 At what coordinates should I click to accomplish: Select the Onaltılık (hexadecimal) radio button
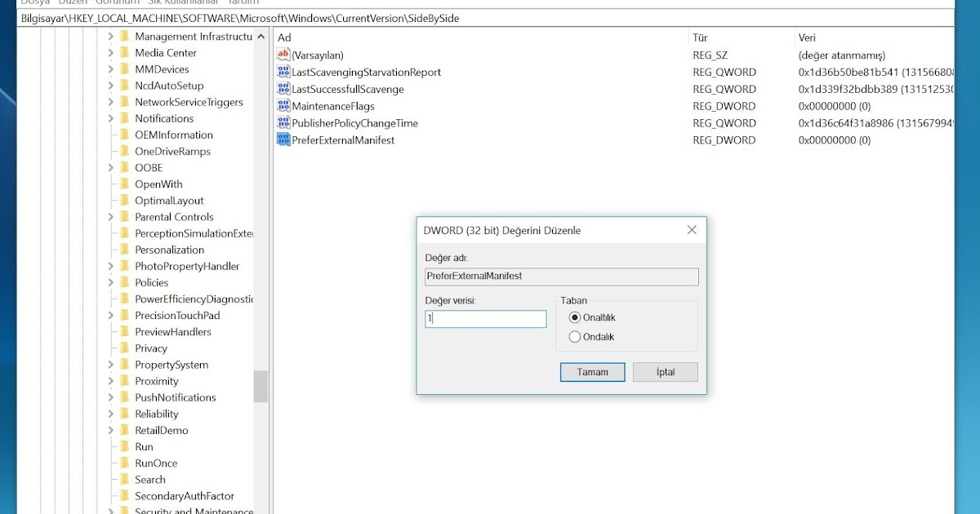[x=575, y=317]
